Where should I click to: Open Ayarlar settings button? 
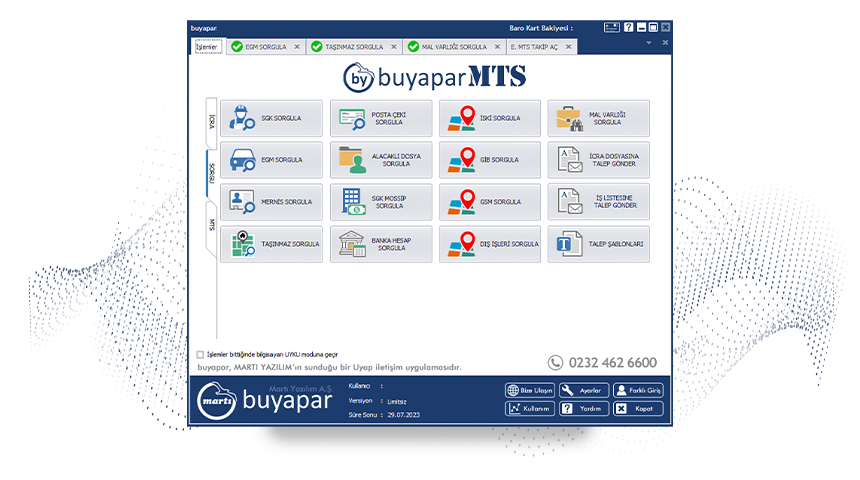pos(584,391)
